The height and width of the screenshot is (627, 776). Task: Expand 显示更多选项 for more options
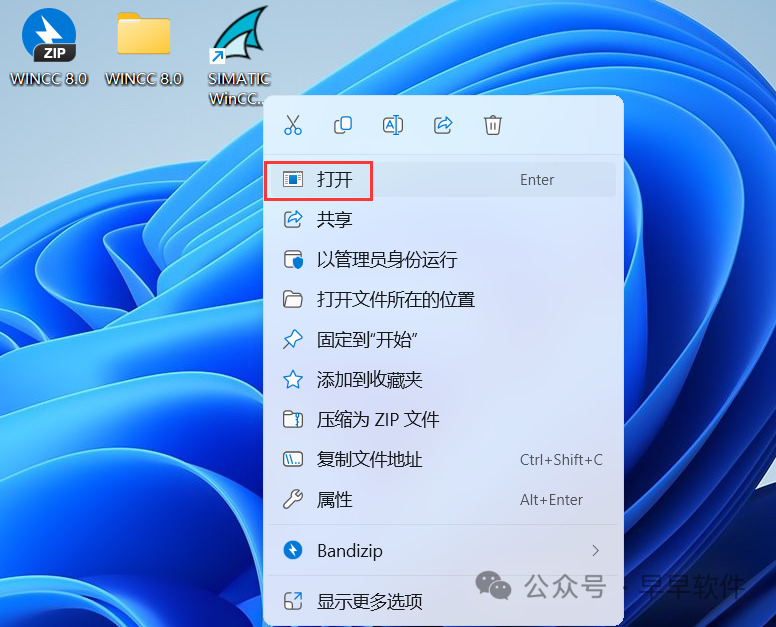pyautogui.click(x=369, y=602)
